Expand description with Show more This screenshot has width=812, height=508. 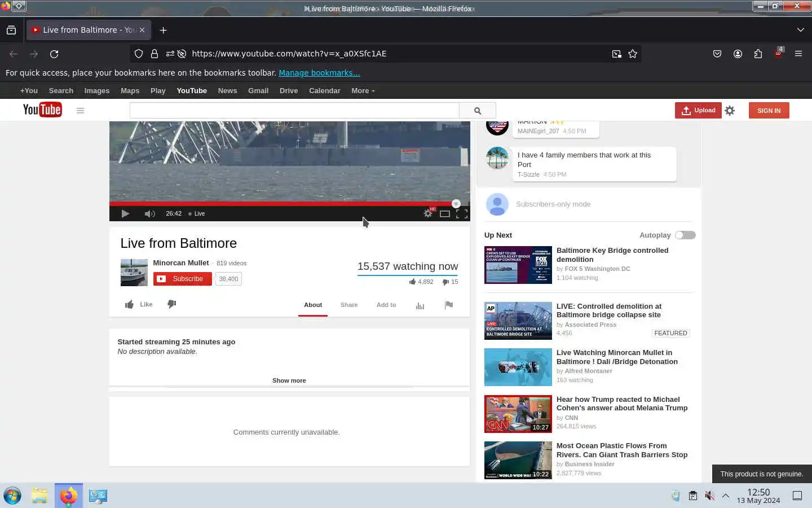pyautogui.click(x=289, y=380)
